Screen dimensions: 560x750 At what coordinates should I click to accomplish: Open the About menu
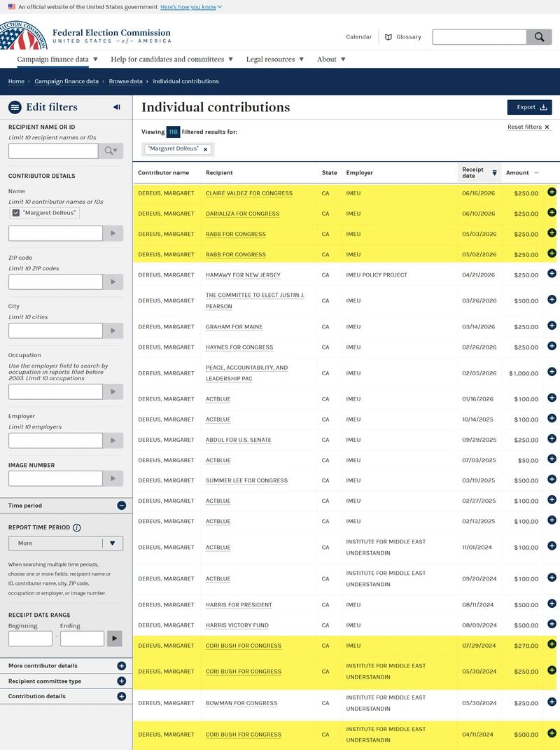point(331,60)
